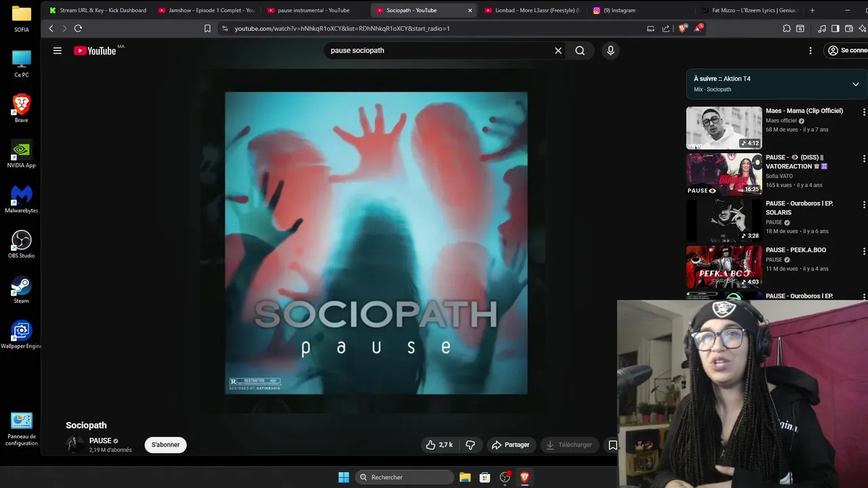
Task: Switch to Instagram tab
Action: pyautogui.click(x=642, y=10)
